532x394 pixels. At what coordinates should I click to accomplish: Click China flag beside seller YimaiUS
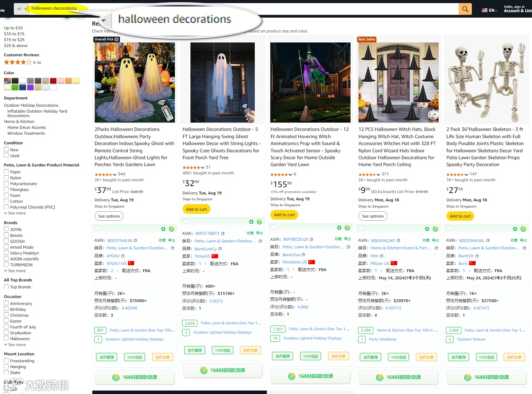click(x=215, y=256)
